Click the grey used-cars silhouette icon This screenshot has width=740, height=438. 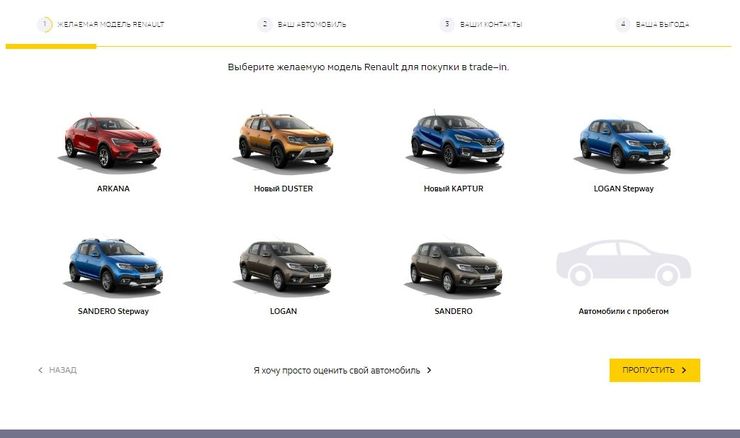pos(623,263)
